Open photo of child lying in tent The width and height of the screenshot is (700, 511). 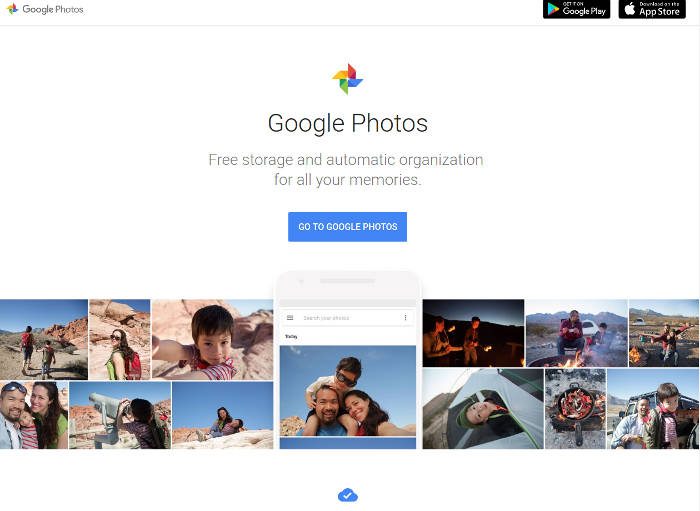pyautogui.click(x=483, y=408)
